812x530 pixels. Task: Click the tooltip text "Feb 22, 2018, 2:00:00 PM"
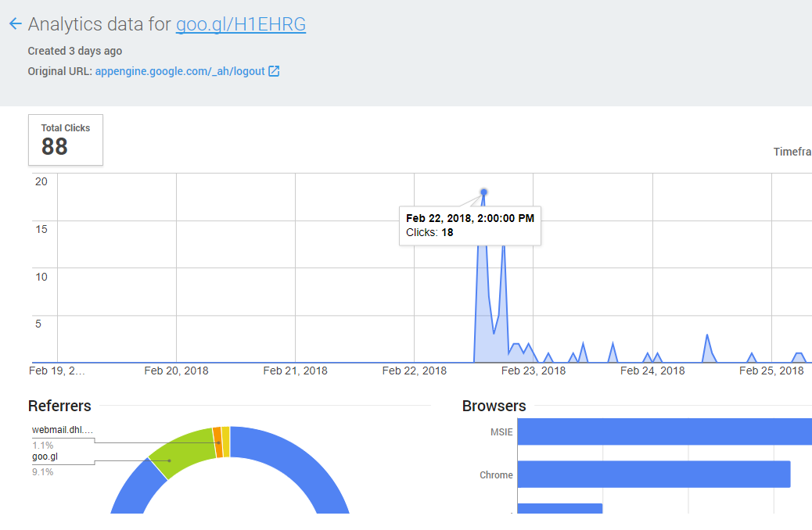point(469,218)
